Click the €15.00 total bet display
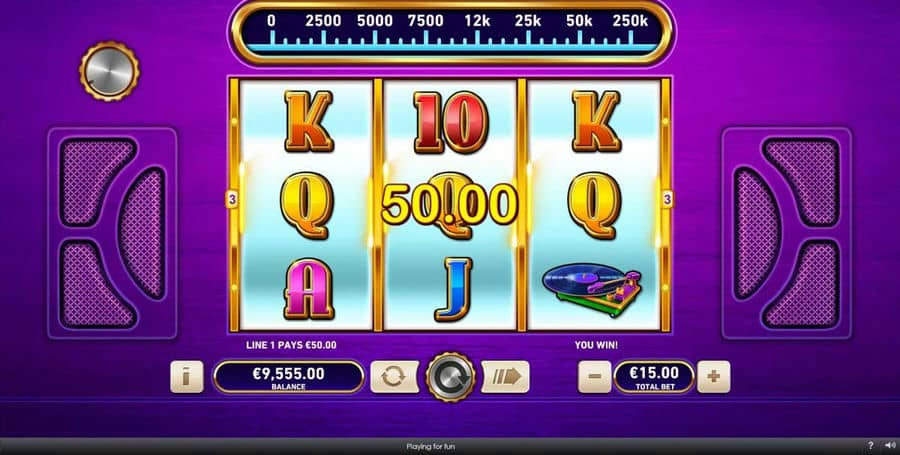This screenshot has width=900, height=455. click(654, 377)
